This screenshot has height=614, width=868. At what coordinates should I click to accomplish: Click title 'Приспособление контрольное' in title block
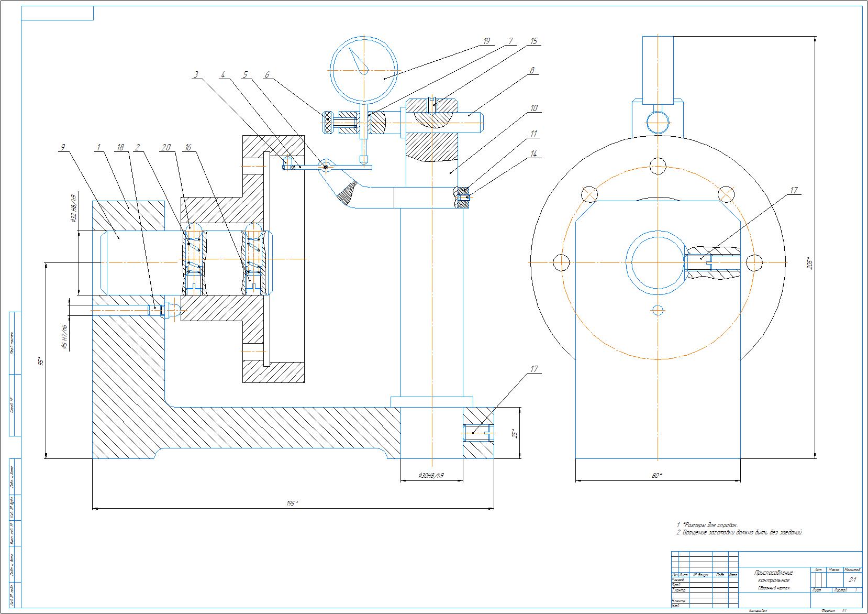[x=773, y=577]
